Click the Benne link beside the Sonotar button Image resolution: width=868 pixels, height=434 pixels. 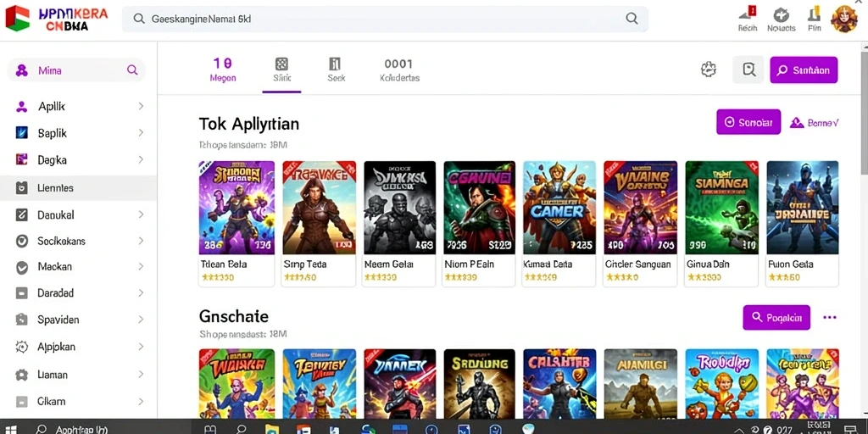[x=815, y=122]
